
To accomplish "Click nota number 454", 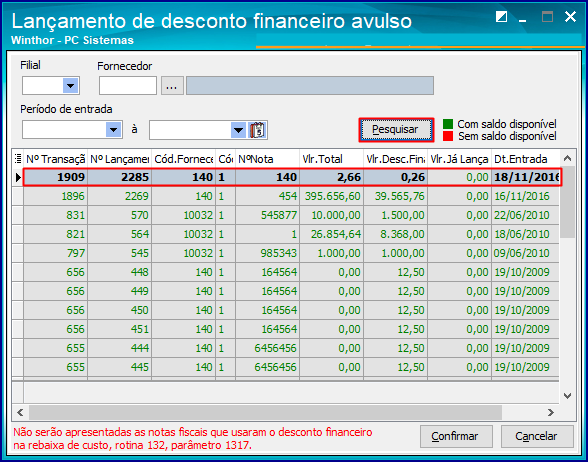I will pos(267,196).
